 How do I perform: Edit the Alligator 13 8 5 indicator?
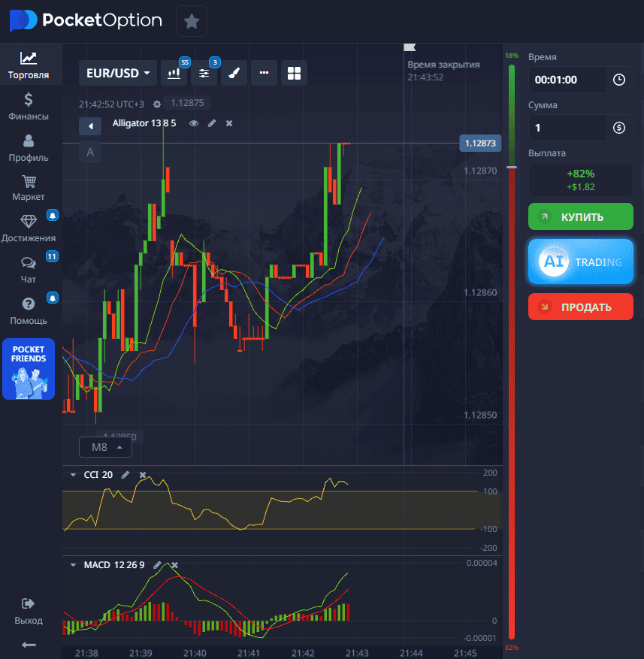(x=212, y=123)
